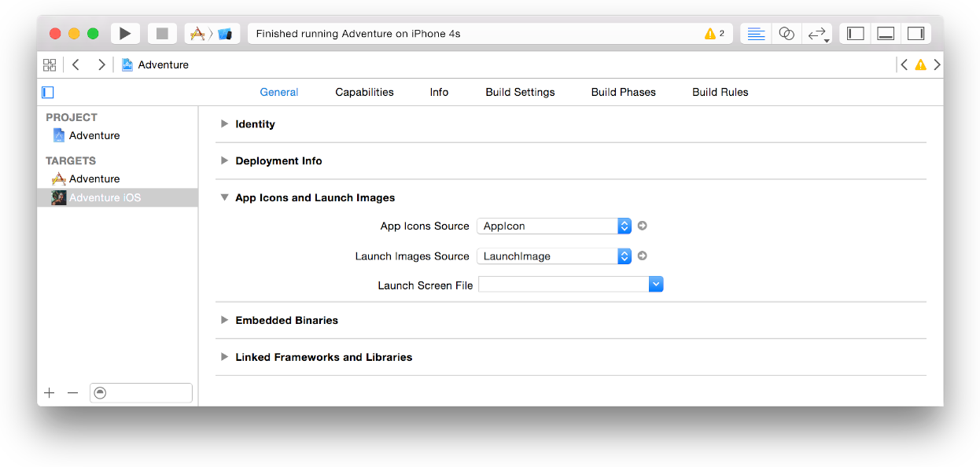Screen dimensions: 980x467
Task: Click the arrow next to AppIcon dropdown
Action: tap(643, 226)
